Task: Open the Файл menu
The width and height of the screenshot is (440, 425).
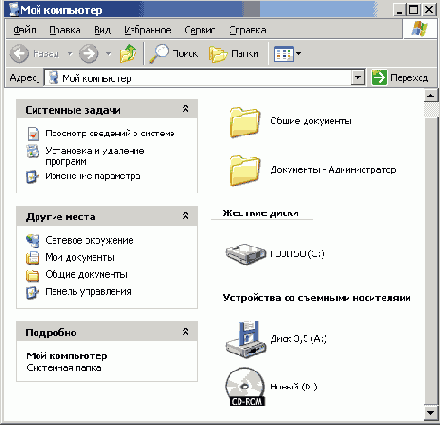Action: click(x=25, y=30)
